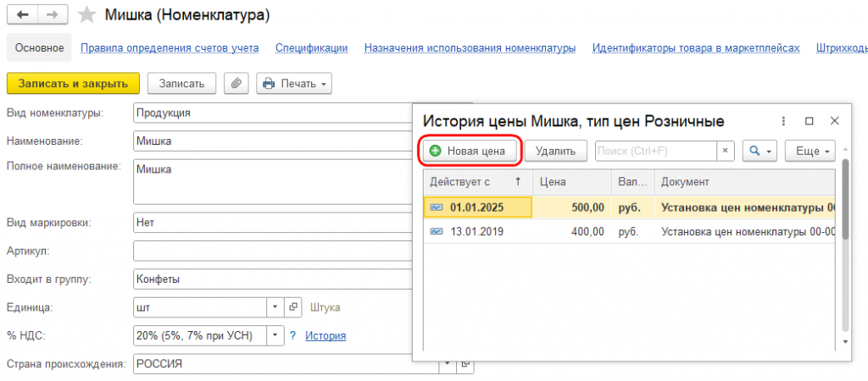Viewport: 868px width, 381px height.
Task: Click the Поиск (Ctrl+F) search field
Action: [x=656, y=151]
